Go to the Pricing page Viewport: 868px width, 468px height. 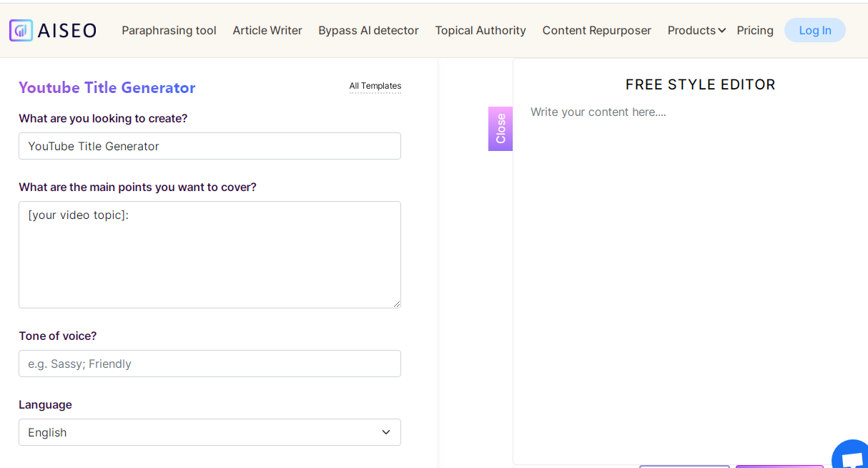755,30
